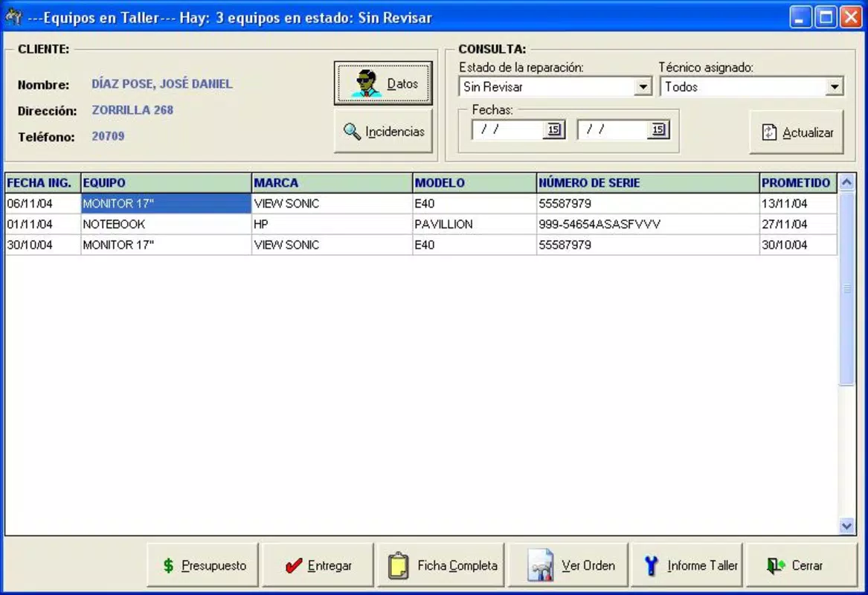Open Presupuesto for the selected equipment
The width and height of the screenshot is (868, 595).
(x=203, y=565)
